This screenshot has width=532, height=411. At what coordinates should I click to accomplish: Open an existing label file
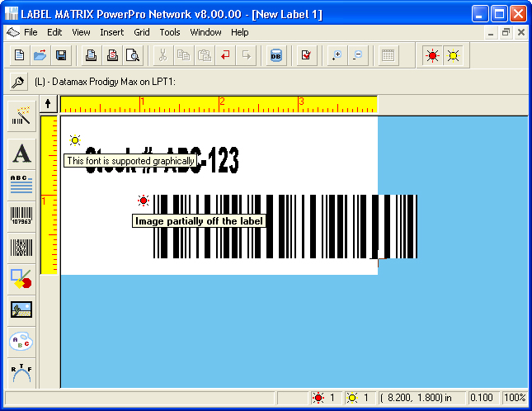tap(40, 55)
